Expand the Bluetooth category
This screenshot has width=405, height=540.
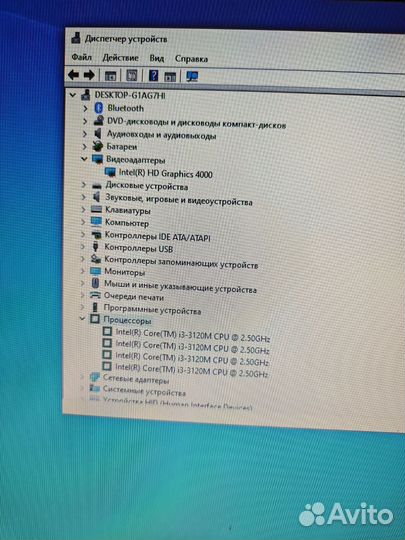pos(85,108)
